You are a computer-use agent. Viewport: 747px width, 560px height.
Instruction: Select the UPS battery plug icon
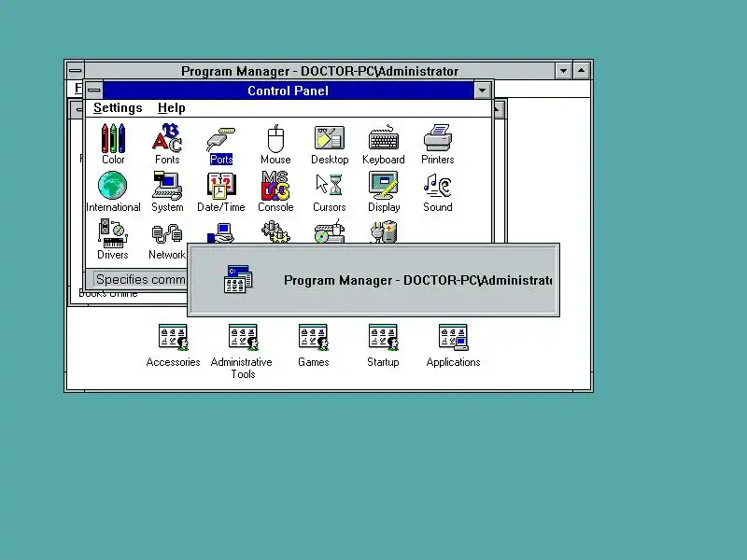point(384,231)
